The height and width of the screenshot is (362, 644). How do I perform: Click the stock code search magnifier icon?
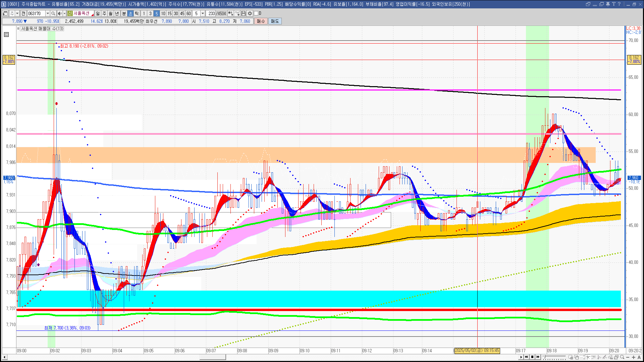click(x=53, y=13)
